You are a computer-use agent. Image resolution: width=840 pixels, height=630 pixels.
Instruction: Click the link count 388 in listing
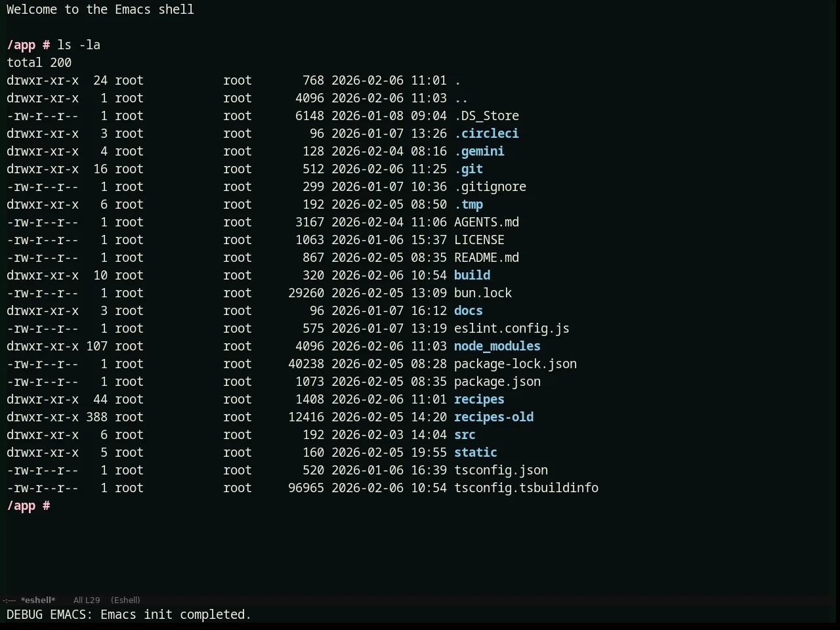[x=96, y=417]
